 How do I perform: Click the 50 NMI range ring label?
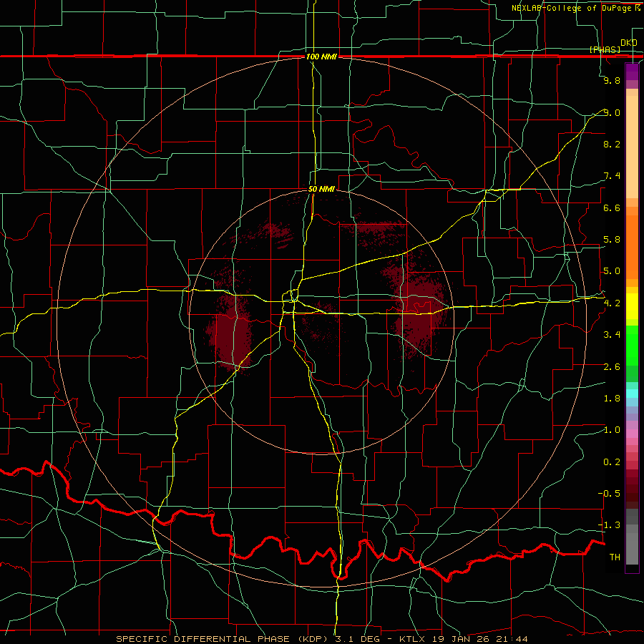point(321,189)
